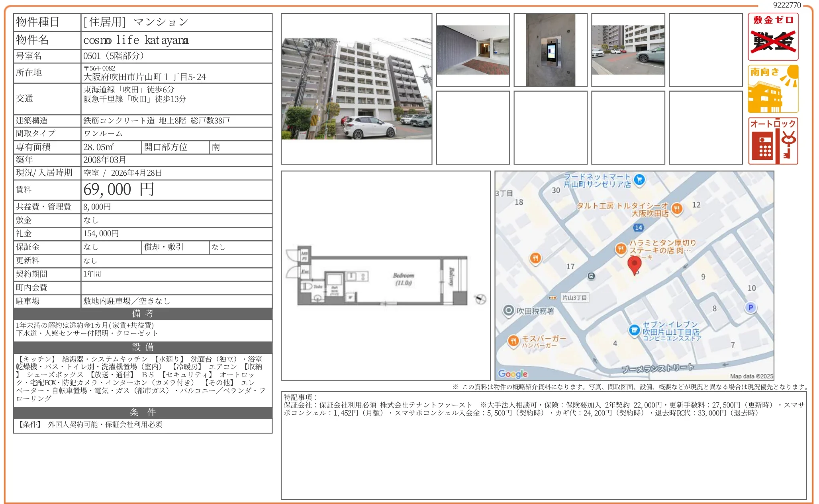Click the red location pin on map
This screenshot has height=504, width=819.
pyautogui.click(x=634, y=265)
